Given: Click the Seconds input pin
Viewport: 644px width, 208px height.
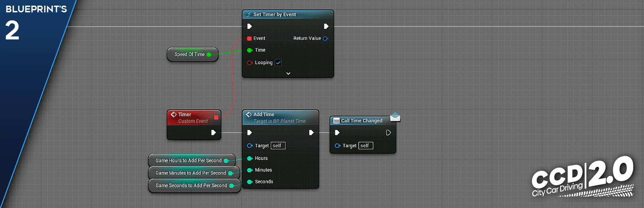Looking at the screenshot, I should pos(250,181).
